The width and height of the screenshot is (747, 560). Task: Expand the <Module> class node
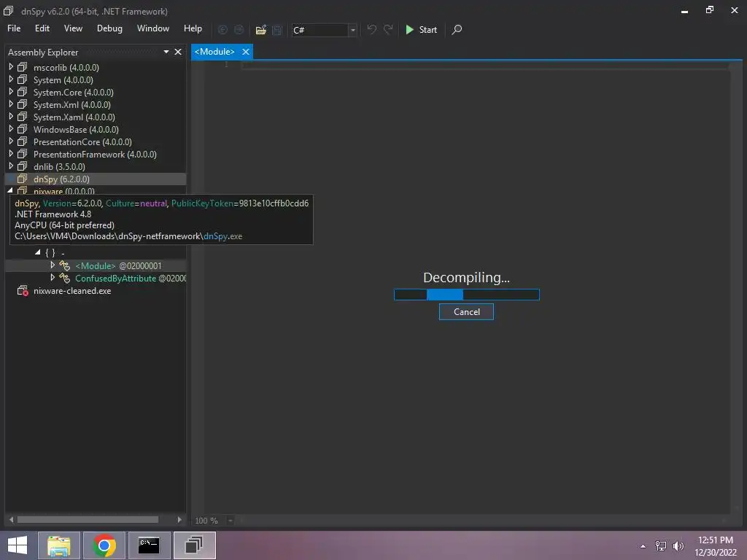53,265
